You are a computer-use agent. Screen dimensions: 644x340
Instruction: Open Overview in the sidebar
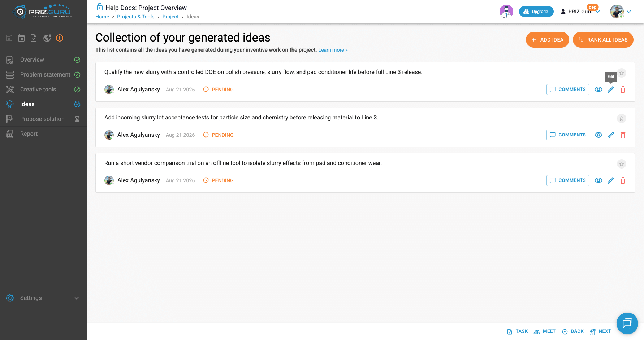pyautogui.click(x=43, y=60)
